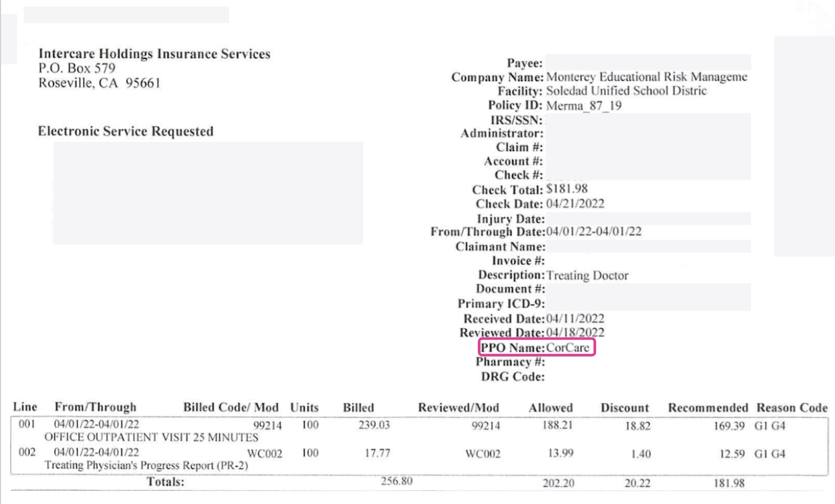The image size is (835, 504).
Task: Select the Check Total $181.98 value
Action: tap(567, 189)
